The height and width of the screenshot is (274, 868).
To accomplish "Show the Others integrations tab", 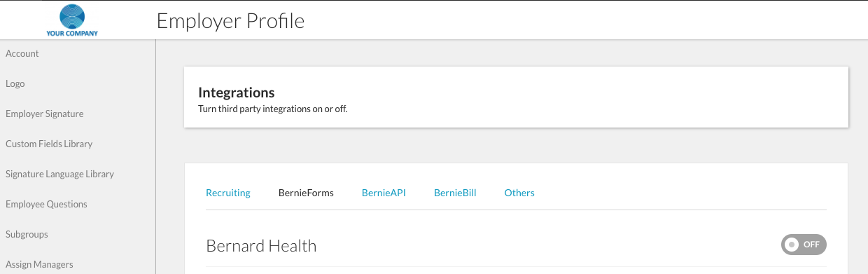I will coord(519,193).
